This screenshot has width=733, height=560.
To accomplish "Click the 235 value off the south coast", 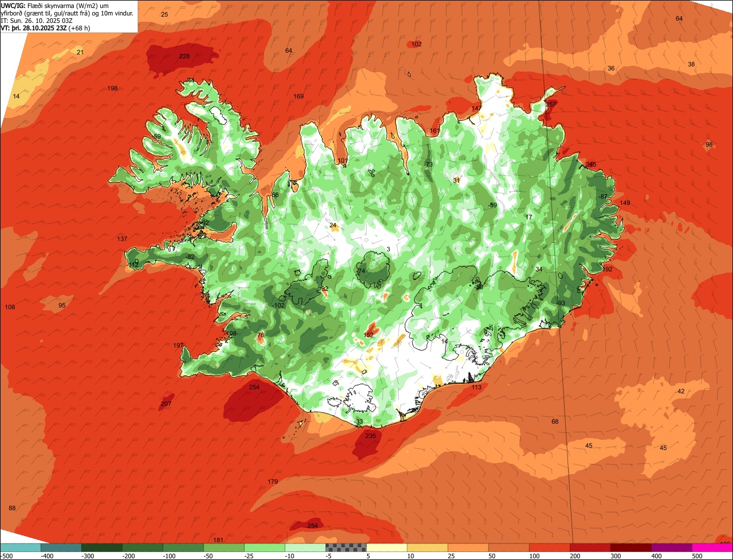I will click(x=371, y=436).
